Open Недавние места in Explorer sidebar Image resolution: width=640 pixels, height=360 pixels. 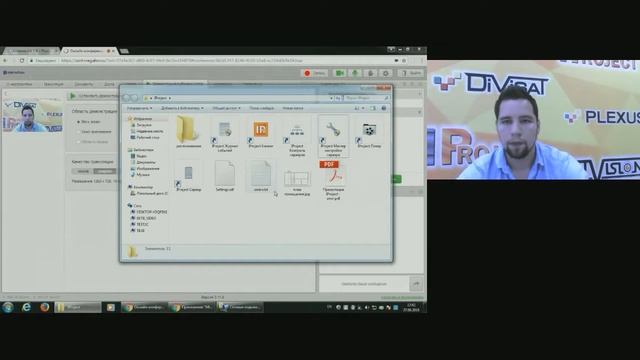(147, 131)
